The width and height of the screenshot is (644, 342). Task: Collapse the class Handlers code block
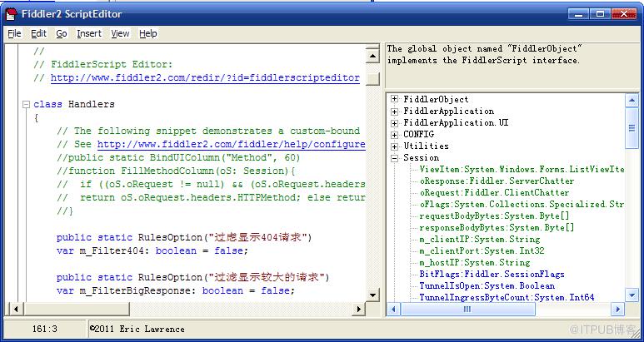click(27, 105)
